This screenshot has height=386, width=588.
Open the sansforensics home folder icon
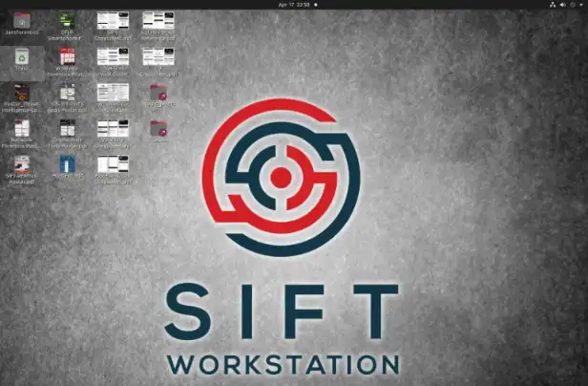click(x=22, y=21)
